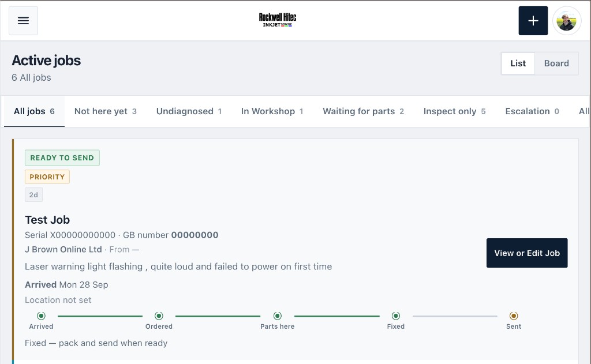Viewport: 591px width, 364px height.
Task: Open the user profile avatar
Action: pyautogui.click(x=567, y=21)
